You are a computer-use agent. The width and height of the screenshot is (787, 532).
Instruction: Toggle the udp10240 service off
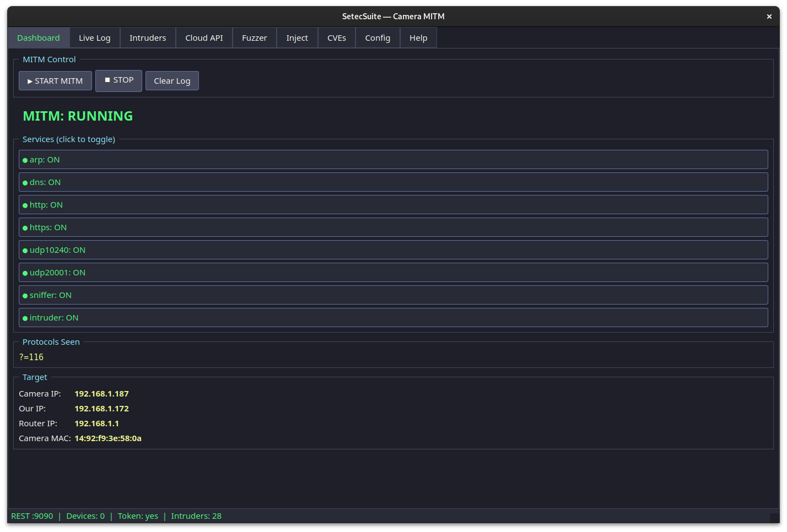pyautogui.click(x=393, y=249)
